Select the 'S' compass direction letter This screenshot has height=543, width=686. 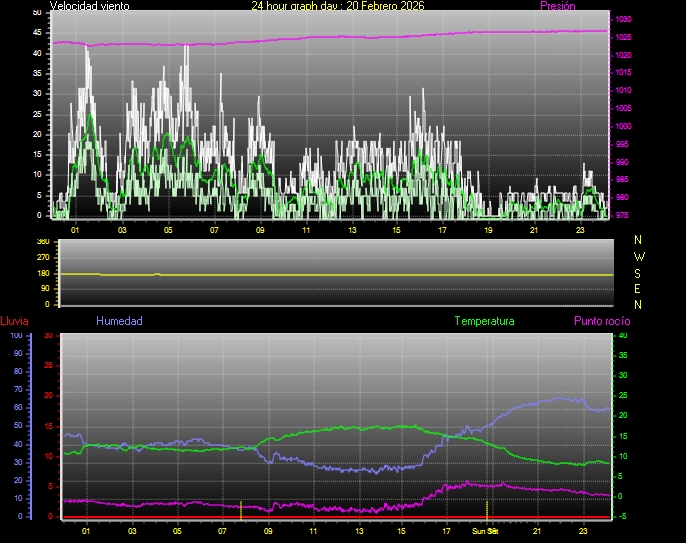[639, 272]
